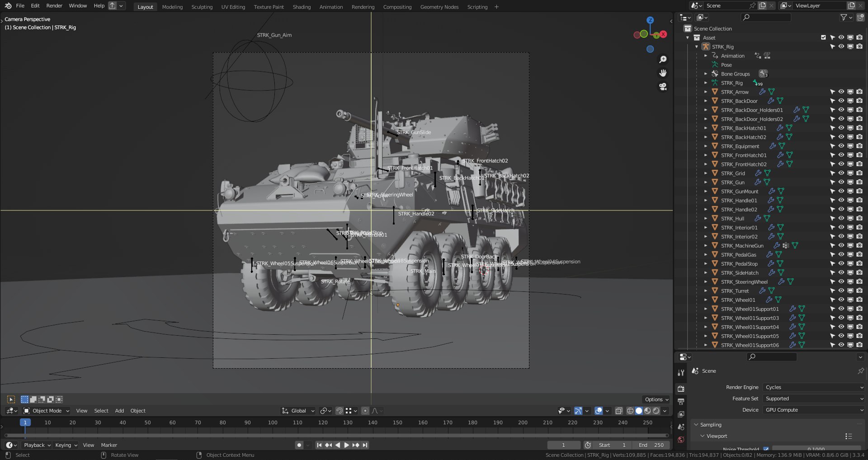The image size is (868, 460).
Task: Disable STRK_Gun in renders camera icon
Action: (859, 182)
